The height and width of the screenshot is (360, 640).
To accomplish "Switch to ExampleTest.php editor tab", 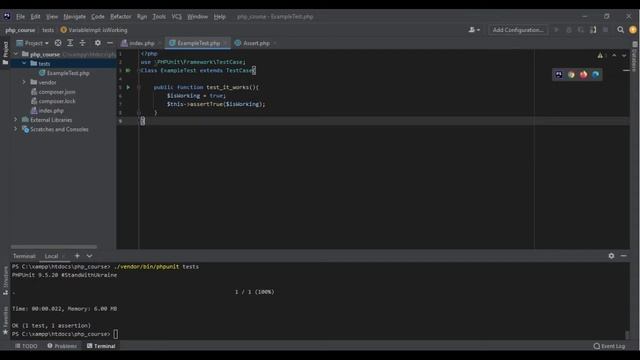I will [198, 43].
